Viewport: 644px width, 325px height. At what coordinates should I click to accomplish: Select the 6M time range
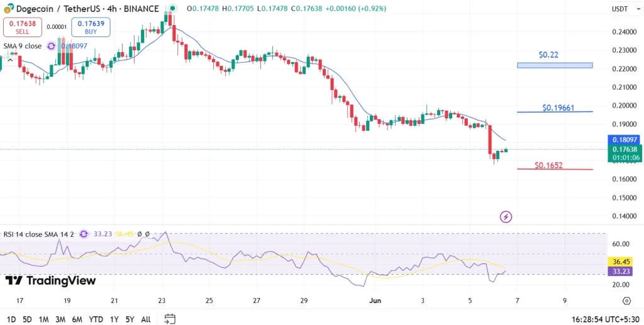(77, 319)
